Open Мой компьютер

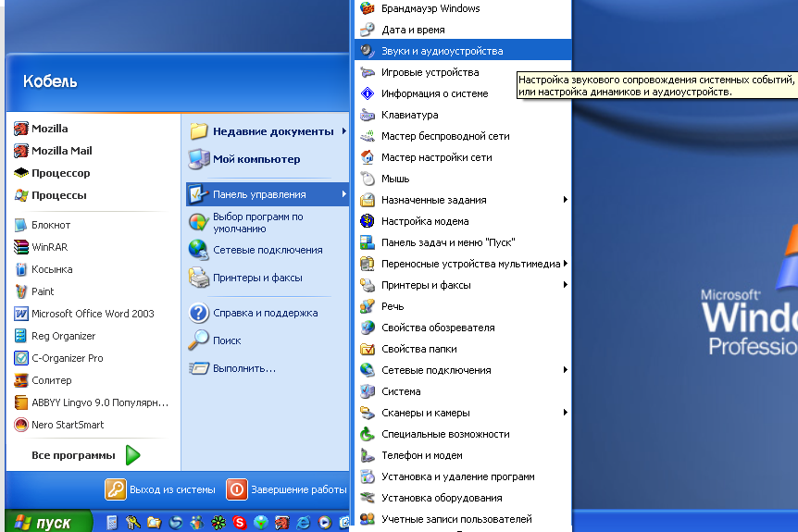pos(244,160)
